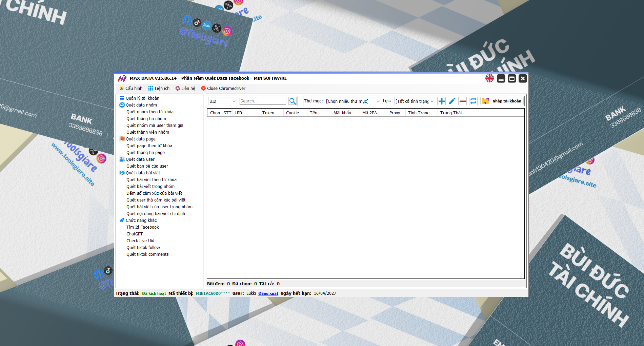This screenshot has width=644, height=346.
Task: Select Quét tiktok follow
Action: point(143,247)
